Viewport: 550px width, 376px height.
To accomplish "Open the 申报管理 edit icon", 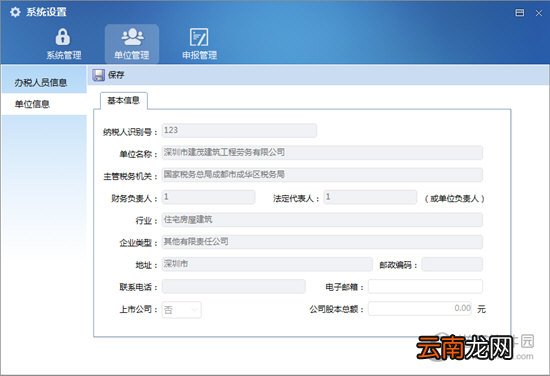I will click(x=199, y=37).
